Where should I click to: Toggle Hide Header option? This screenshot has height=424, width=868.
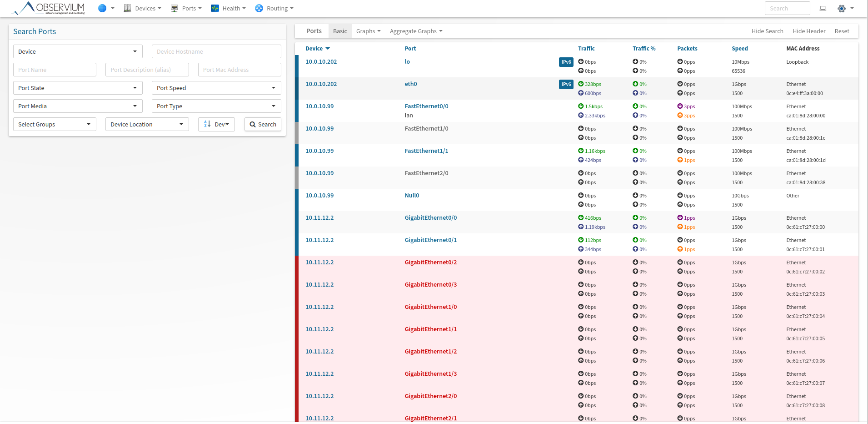tap(808, 31)
